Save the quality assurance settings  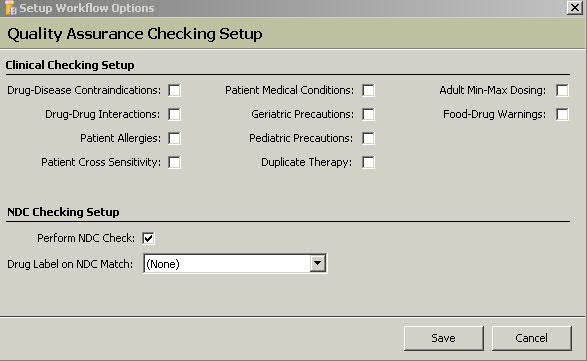444,338
